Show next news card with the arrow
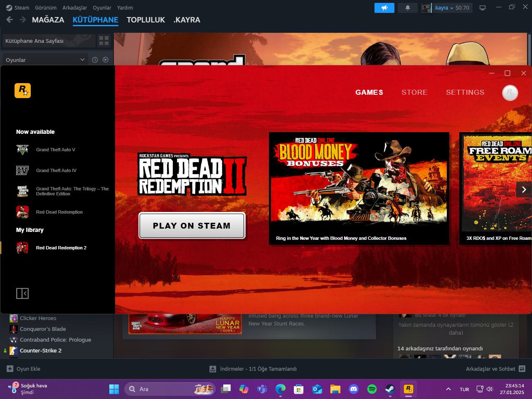Screen dimensions: 532x399 pyautogui.click(x=524, y=190)
